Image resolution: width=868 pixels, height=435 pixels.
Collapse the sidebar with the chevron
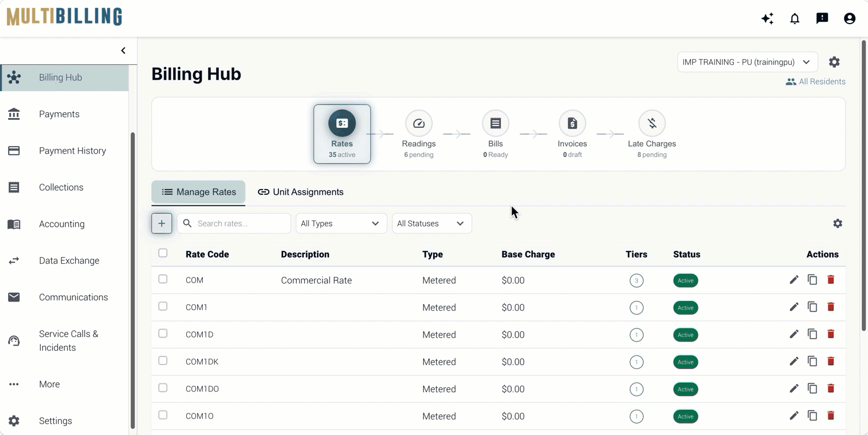click(x=123, y=50)
